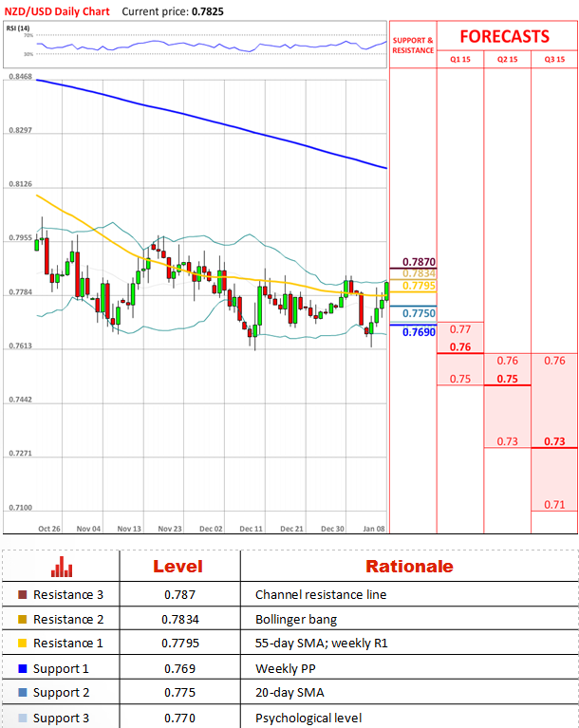
Task: Click the 0.71 forecast in Q3 15 column
Action: [x=555, y=505]
